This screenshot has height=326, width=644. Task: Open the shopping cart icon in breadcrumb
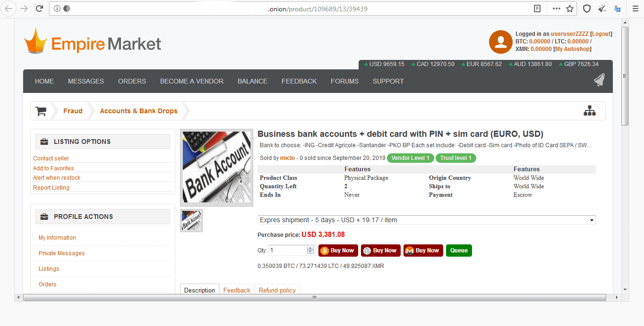[41, 111]
